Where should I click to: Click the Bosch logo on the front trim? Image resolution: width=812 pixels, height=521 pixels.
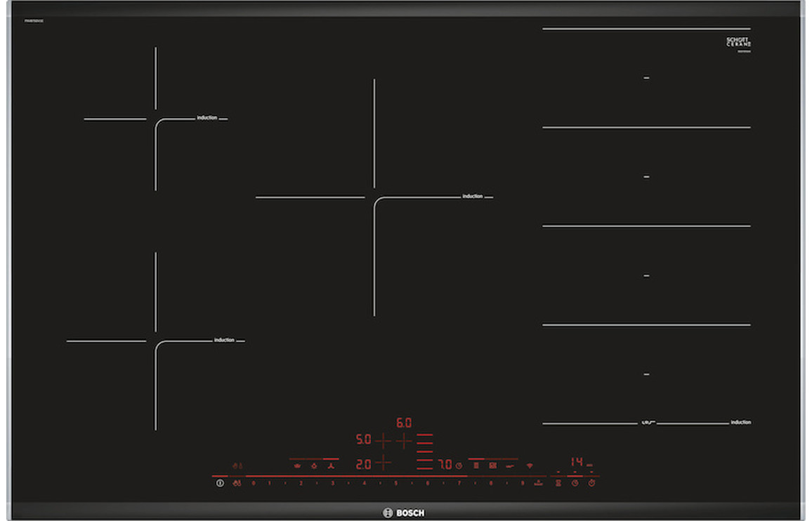(x=404, y=513)
